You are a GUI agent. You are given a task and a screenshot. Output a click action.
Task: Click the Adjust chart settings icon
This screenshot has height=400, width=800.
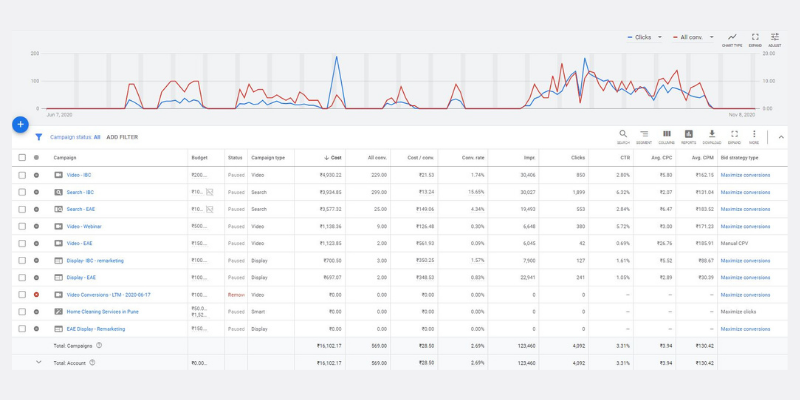tap(775, 39)
